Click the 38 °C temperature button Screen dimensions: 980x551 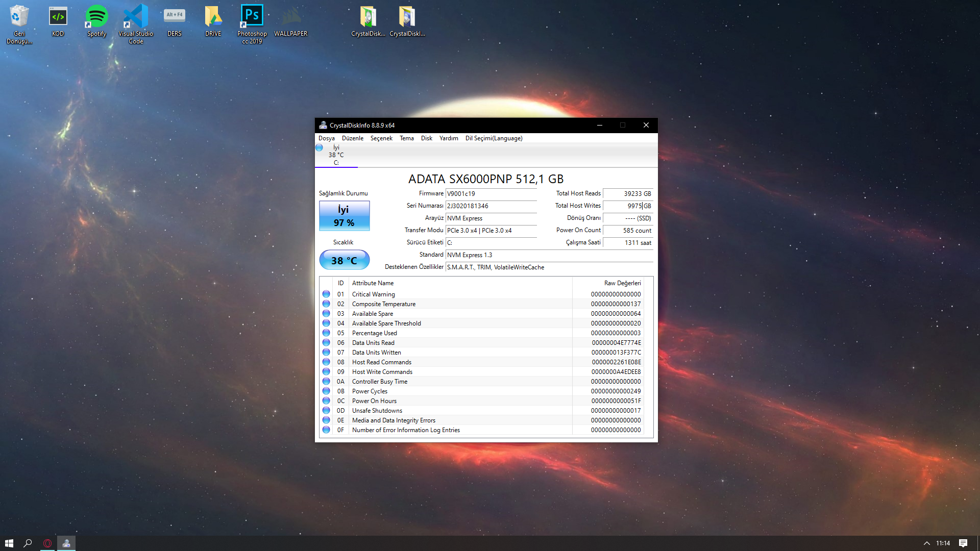[344, 260]
